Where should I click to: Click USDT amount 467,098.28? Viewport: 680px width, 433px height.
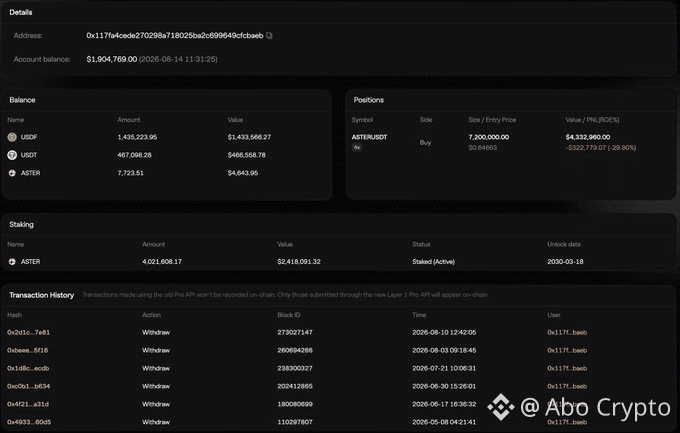pyautogui.click(x=134, y=155)
